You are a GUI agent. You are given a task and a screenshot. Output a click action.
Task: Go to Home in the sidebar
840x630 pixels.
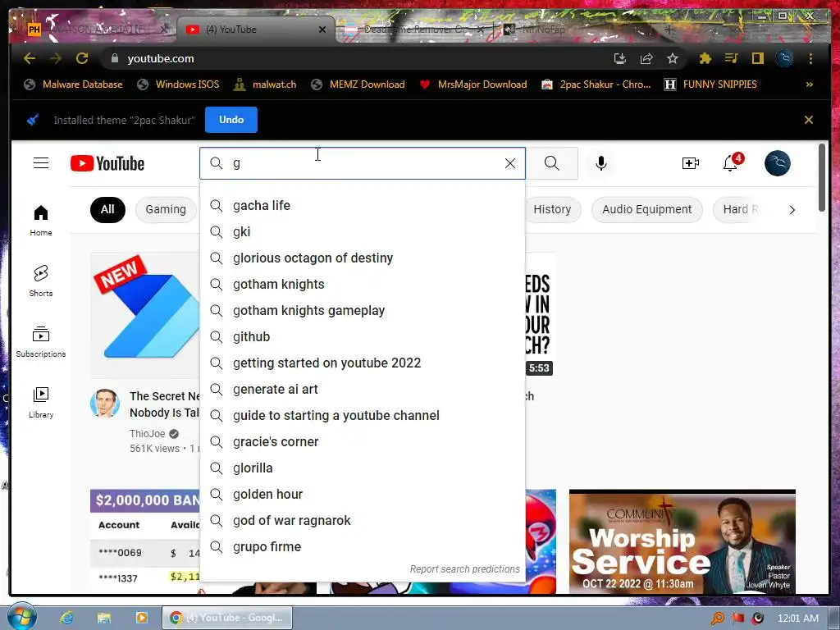tap(41, 220)
